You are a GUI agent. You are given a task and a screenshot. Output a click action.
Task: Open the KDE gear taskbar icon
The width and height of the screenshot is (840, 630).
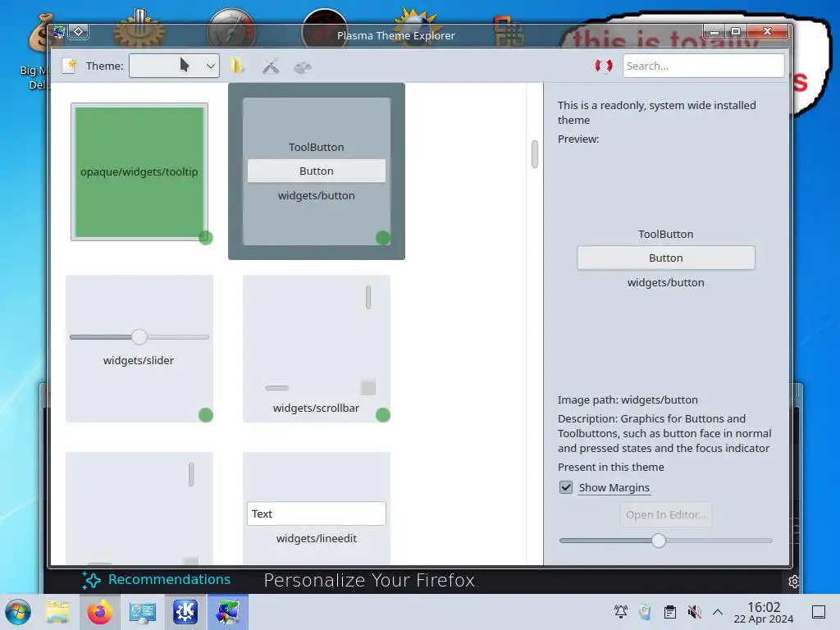point(185,612)
